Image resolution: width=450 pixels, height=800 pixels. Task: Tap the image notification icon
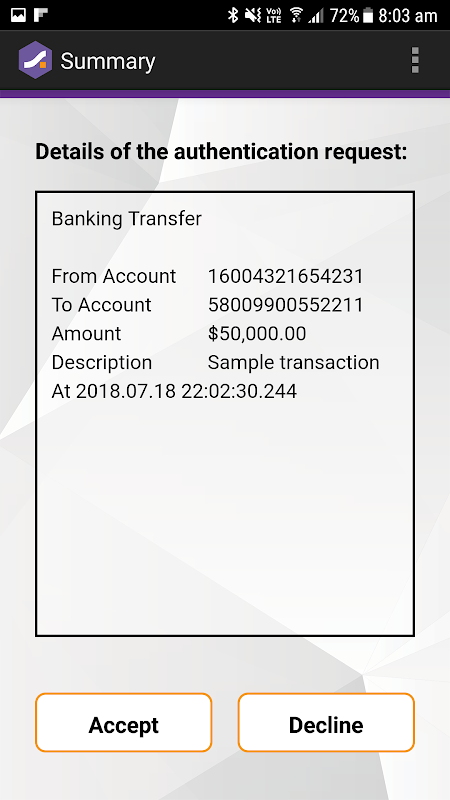point(18,15)
